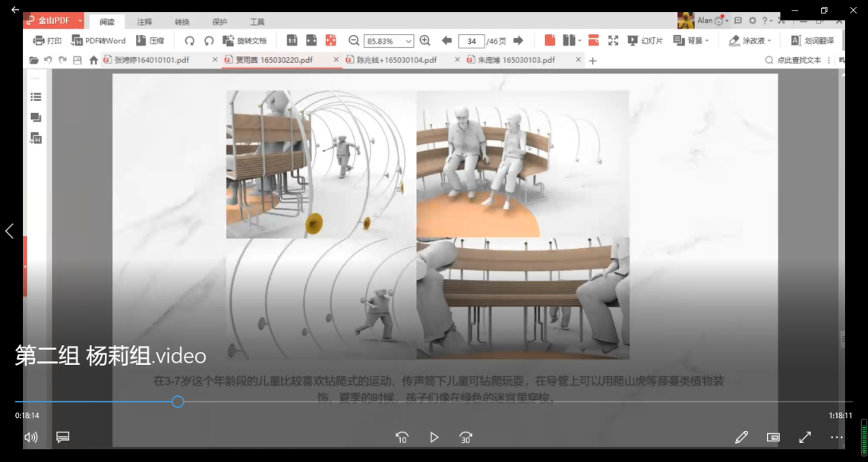Open the pencil edit tool
The width and height of the screenshot is (868, 462).
pyautogui.click(x=741, y=437)
